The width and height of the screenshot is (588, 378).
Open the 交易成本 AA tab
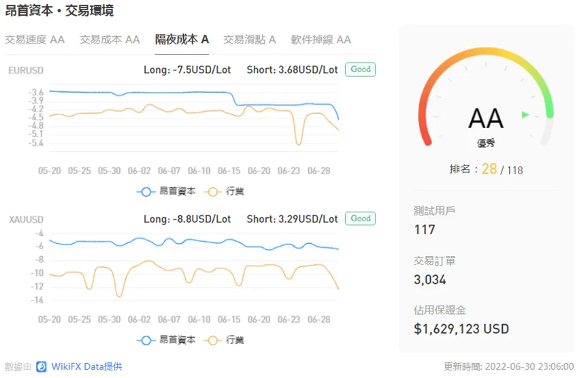point(110,40)
